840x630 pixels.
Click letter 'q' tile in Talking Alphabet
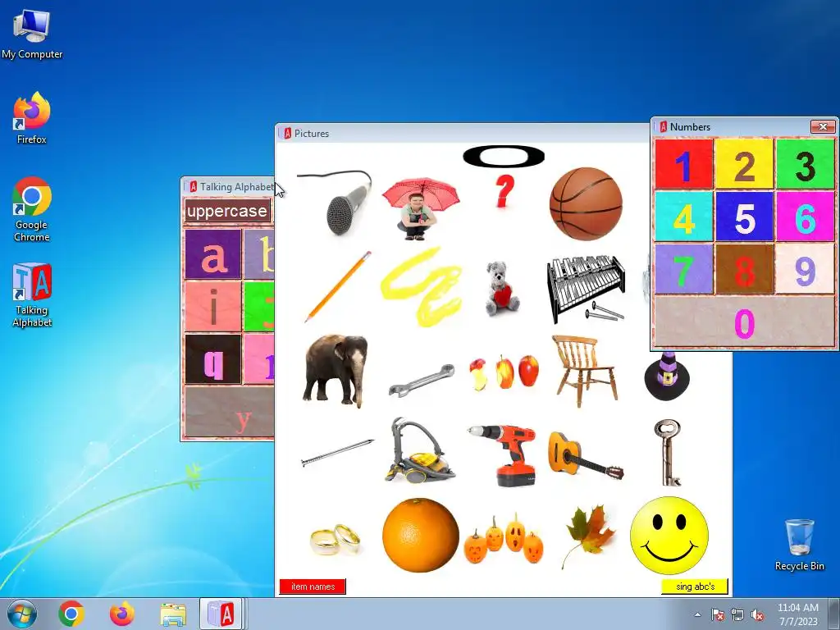213,359
